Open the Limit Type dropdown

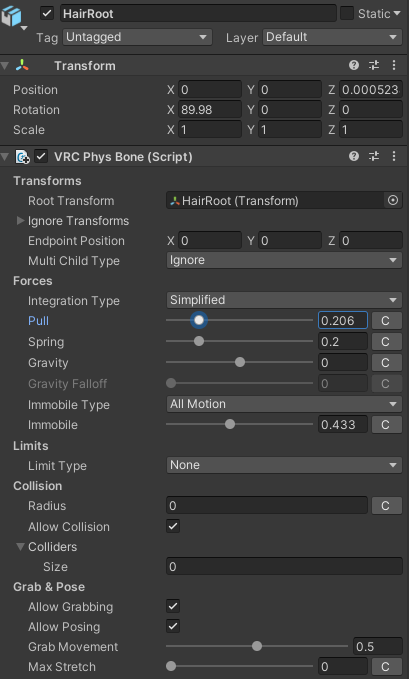pos(284,465)
